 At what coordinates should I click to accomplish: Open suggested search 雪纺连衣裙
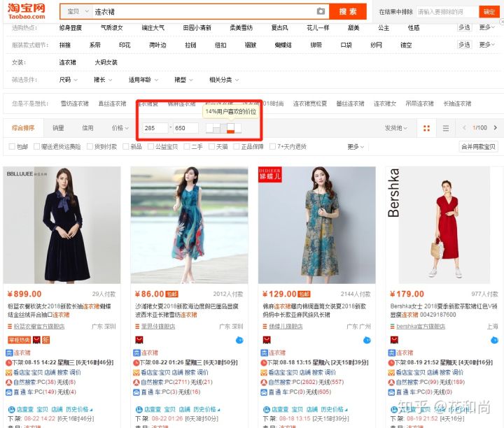click(x=75, y=104)
